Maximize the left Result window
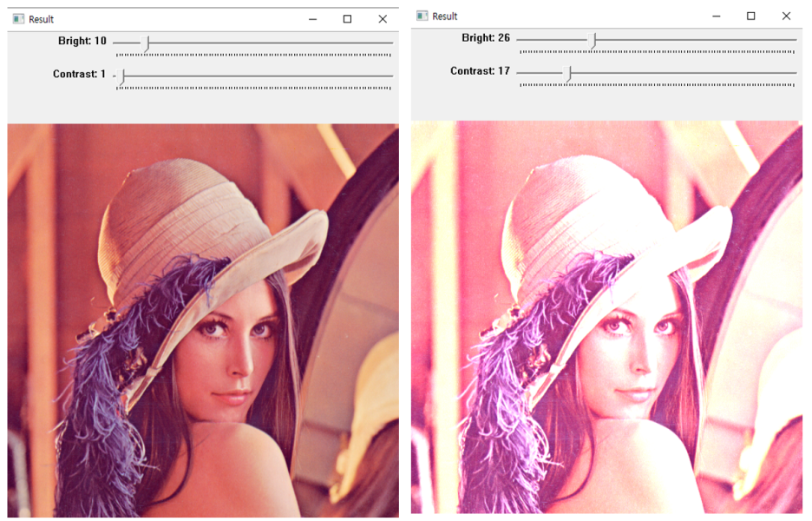 [348, 19]
